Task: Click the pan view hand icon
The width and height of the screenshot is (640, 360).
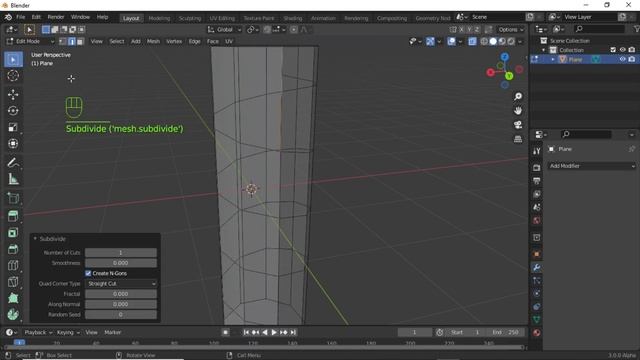Action: (x=518, y=111)
